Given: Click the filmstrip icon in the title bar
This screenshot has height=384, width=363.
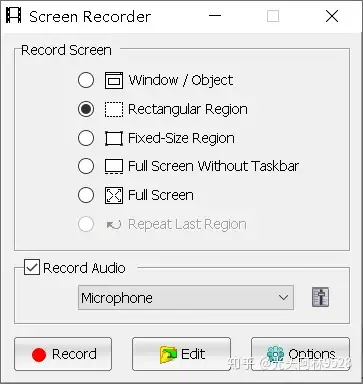Looking at the screenshot, I should [14, 16].
